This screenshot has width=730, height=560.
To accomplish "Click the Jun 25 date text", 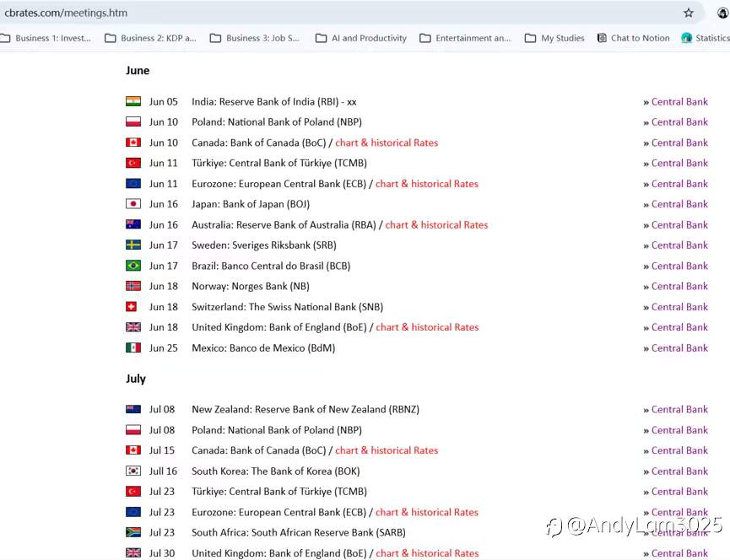I will click(x=164, y=348).
